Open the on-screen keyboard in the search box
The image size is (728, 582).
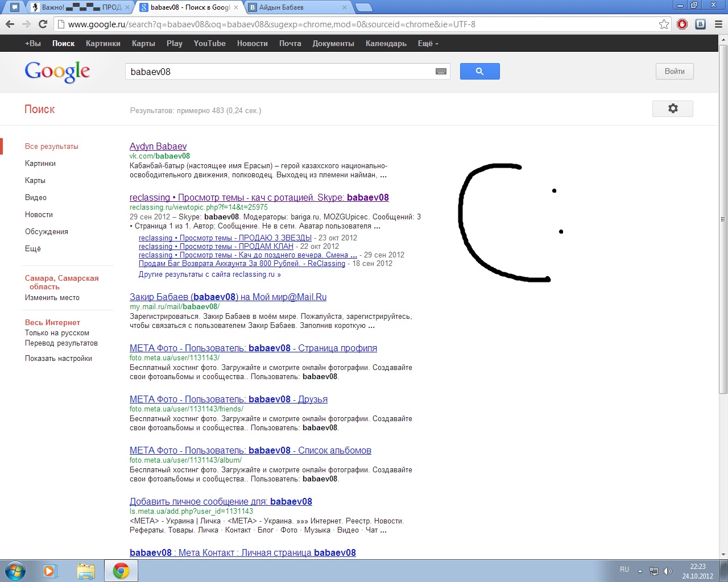pyautogui.click(x=441, y=72)
